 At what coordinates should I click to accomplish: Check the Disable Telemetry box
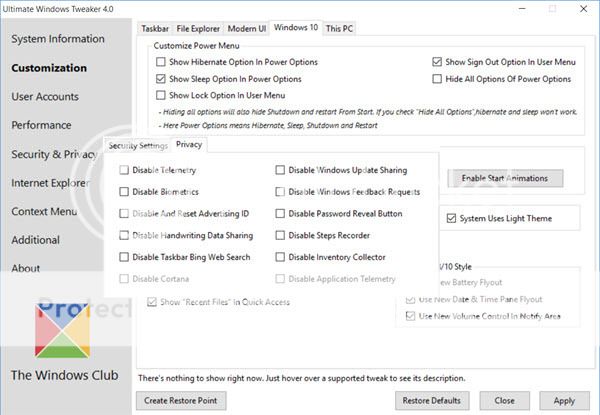(x=124, y=171)
